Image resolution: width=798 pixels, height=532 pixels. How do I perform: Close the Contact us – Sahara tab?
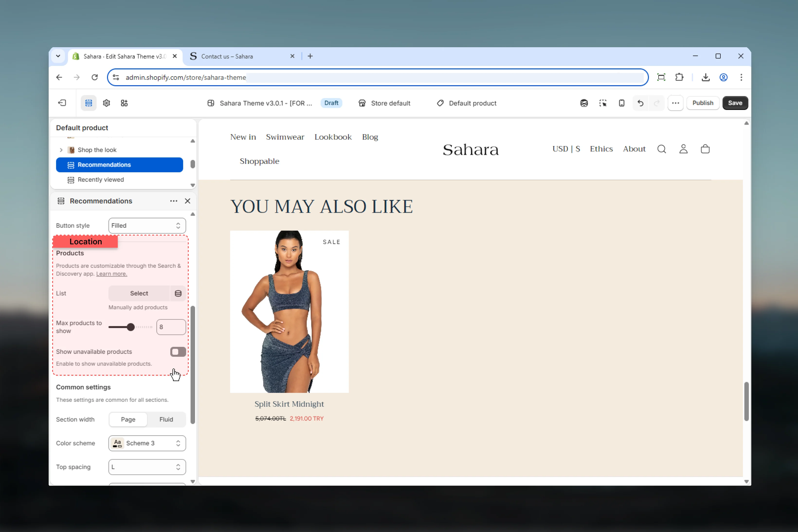coord(292,56)
